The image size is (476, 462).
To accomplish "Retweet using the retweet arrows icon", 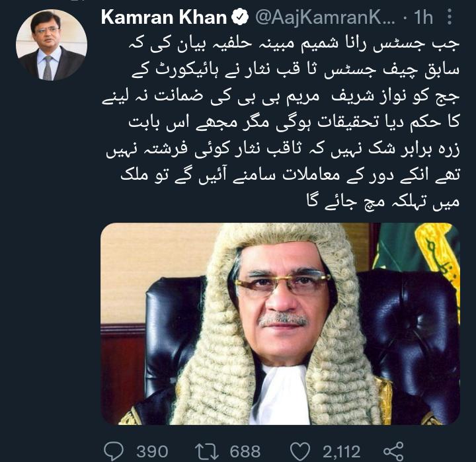I will tap(207, 451).
